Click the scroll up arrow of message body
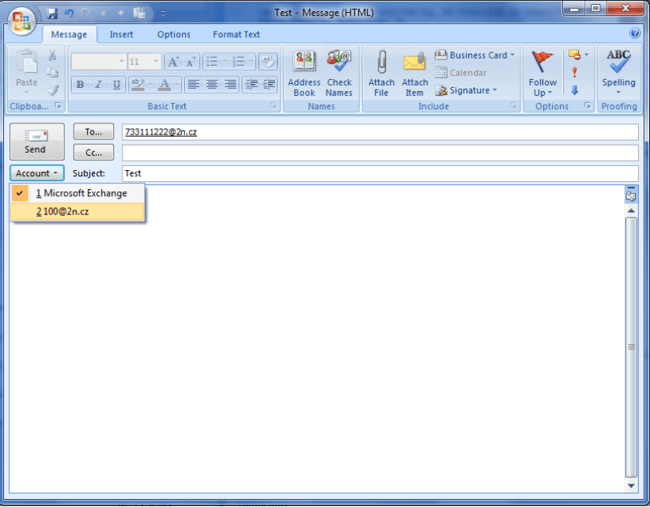This screenshot has height=507, width=650. (631, 211)
